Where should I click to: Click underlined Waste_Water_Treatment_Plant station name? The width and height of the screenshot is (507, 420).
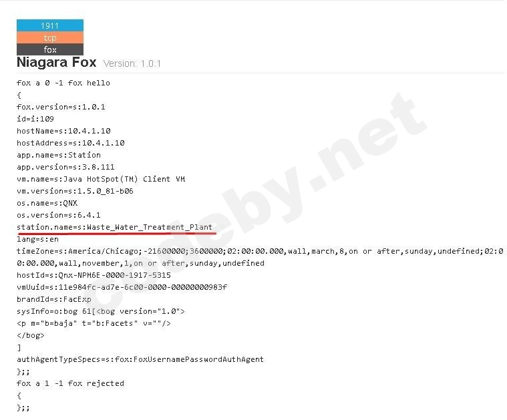click(150, 227)
